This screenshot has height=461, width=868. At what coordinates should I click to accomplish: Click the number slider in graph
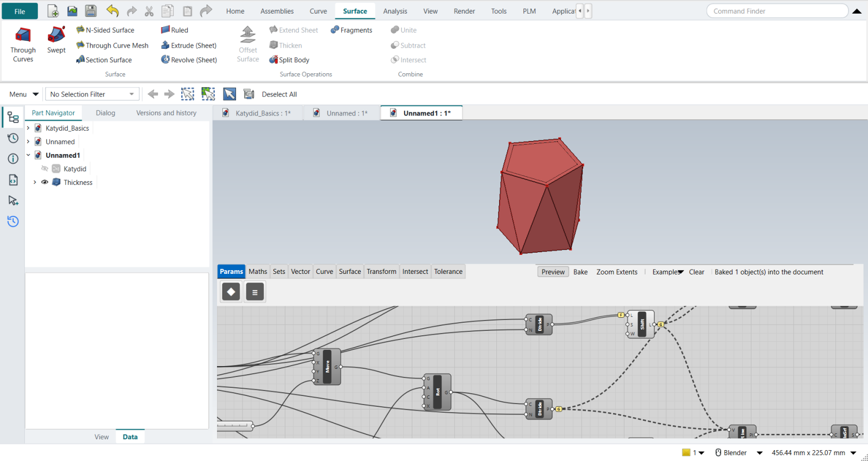click(235, 426)
